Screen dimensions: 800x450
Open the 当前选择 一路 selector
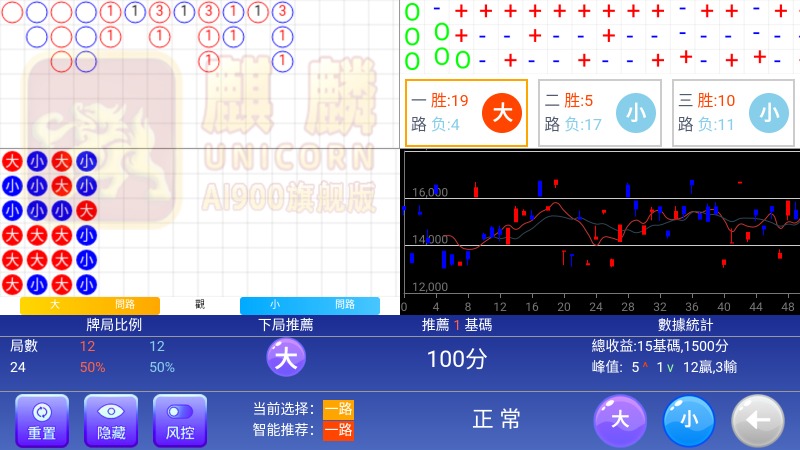(337, 409)
